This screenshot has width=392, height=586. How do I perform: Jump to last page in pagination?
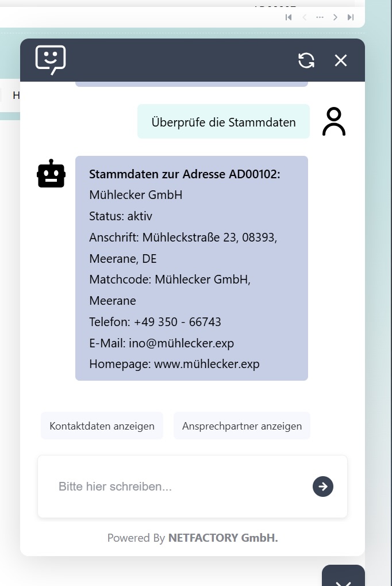pos(351,17)
